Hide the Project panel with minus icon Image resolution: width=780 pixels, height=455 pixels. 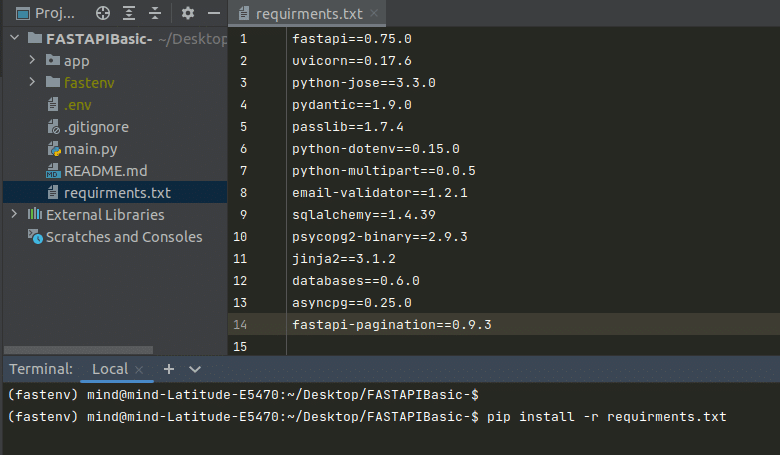click(x=212, y=14)
